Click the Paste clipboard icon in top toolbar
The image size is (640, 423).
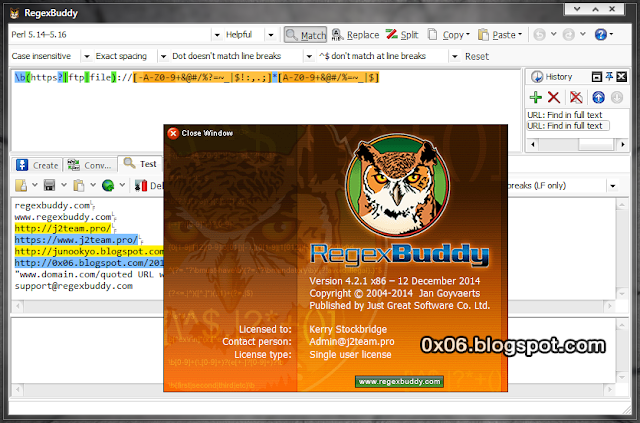483,35
